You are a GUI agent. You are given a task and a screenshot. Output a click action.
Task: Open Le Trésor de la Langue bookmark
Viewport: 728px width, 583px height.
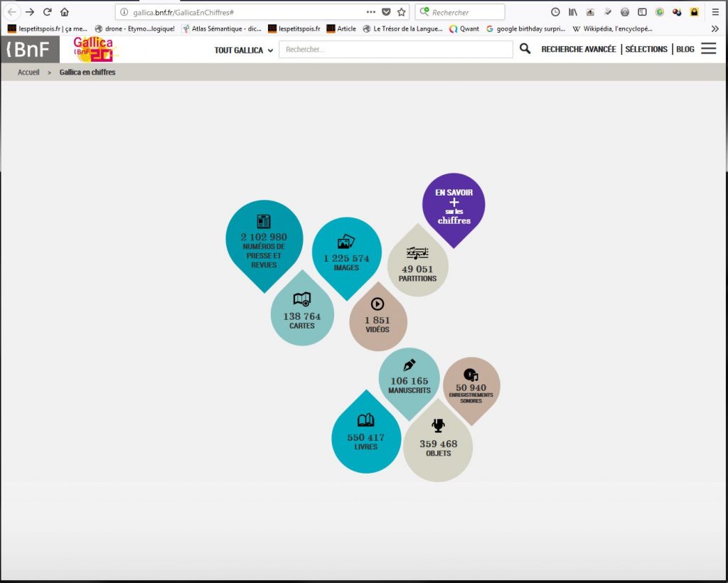point(402,28)
